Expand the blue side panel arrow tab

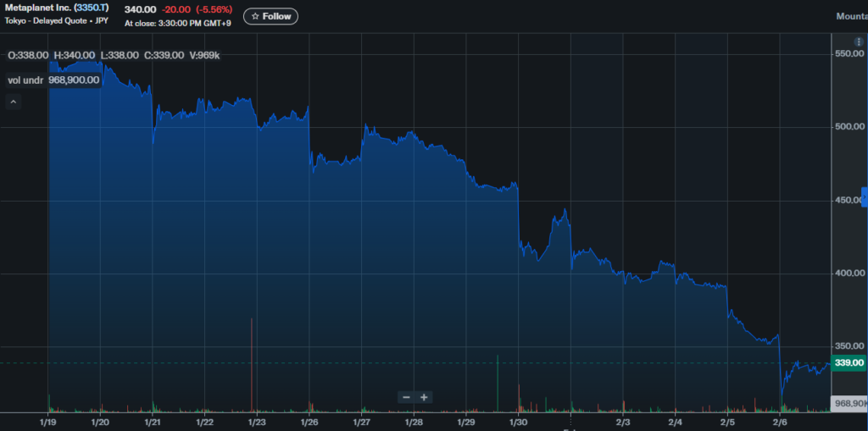pos(864,196)
